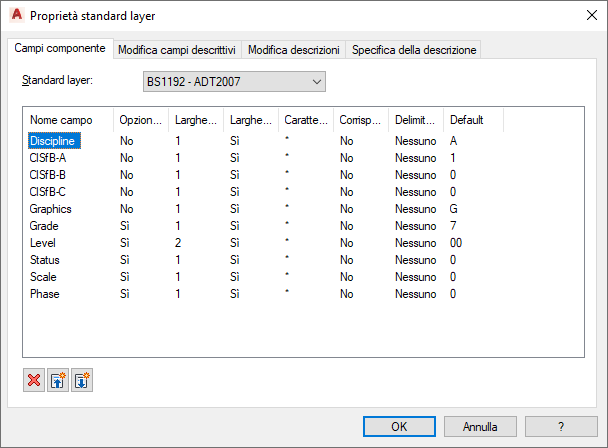Select the Campi componente tab

click(x=60, y=48)
